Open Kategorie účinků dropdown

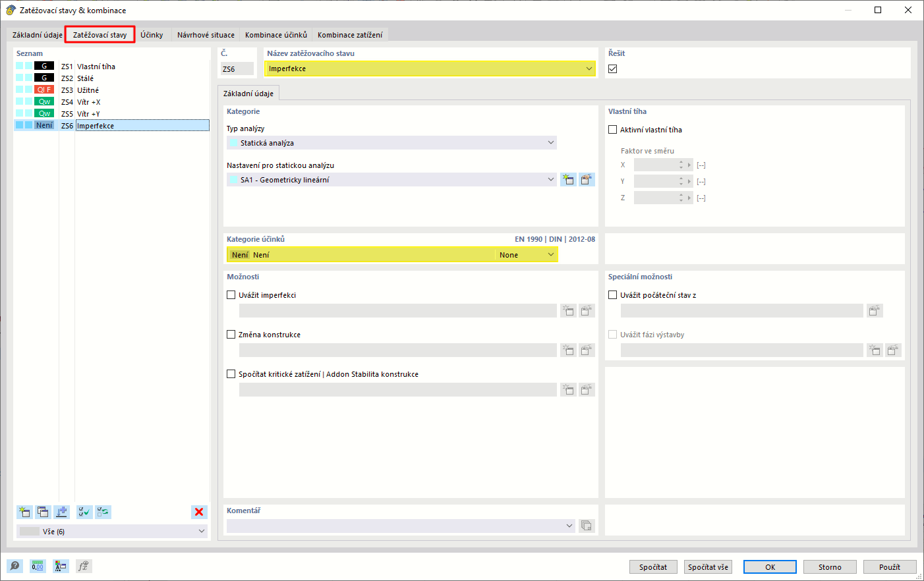[551, 255]
